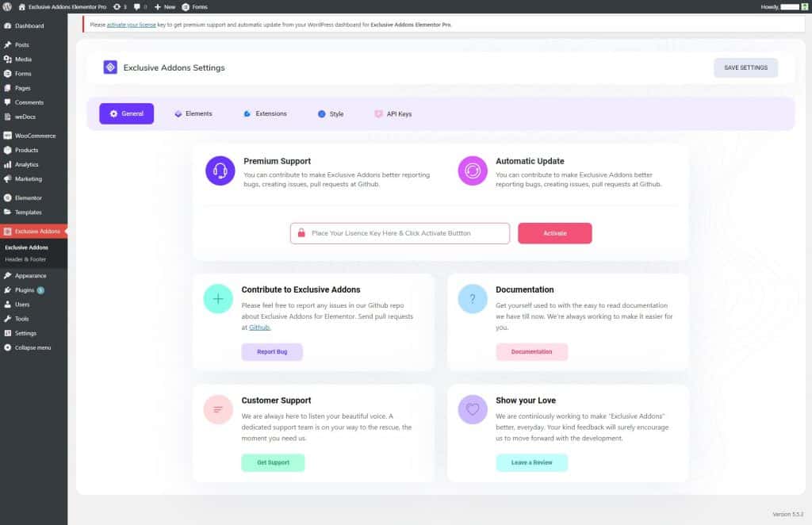This screenshot has width=812, height=525.
Task: Click the user avatar at top right
Action: tap(805, 6)
